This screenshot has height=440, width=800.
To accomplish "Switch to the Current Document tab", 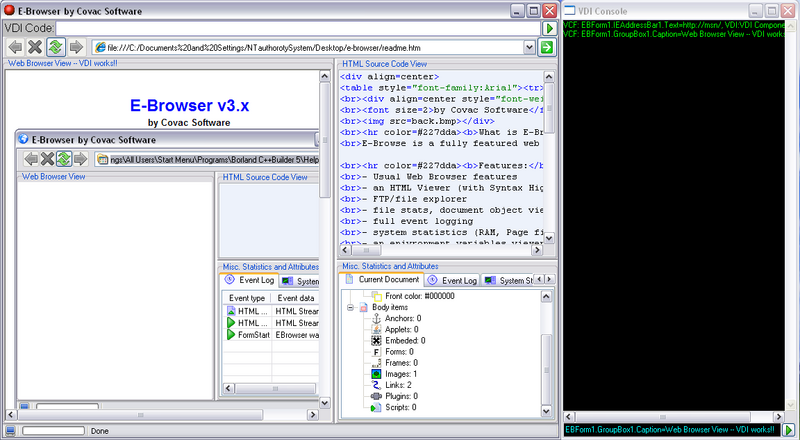I will point(382,280).
